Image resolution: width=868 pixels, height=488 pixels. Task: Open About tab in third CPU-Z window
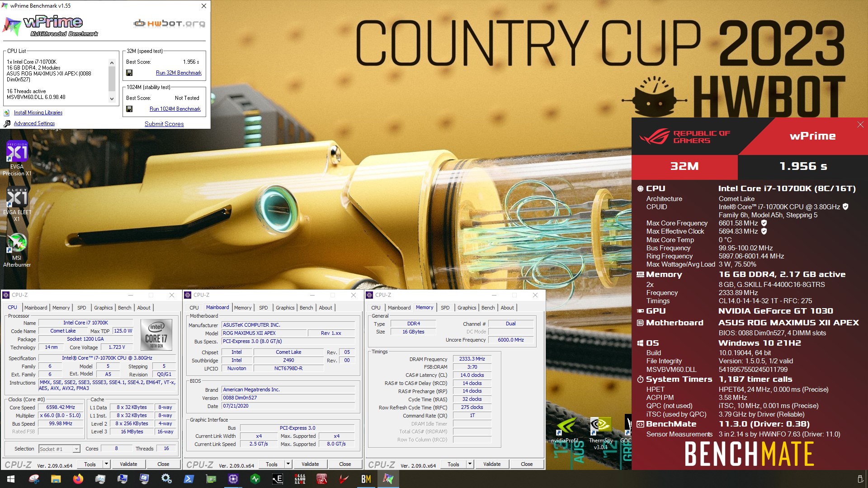pyautogui.click(x=507, y=308)
